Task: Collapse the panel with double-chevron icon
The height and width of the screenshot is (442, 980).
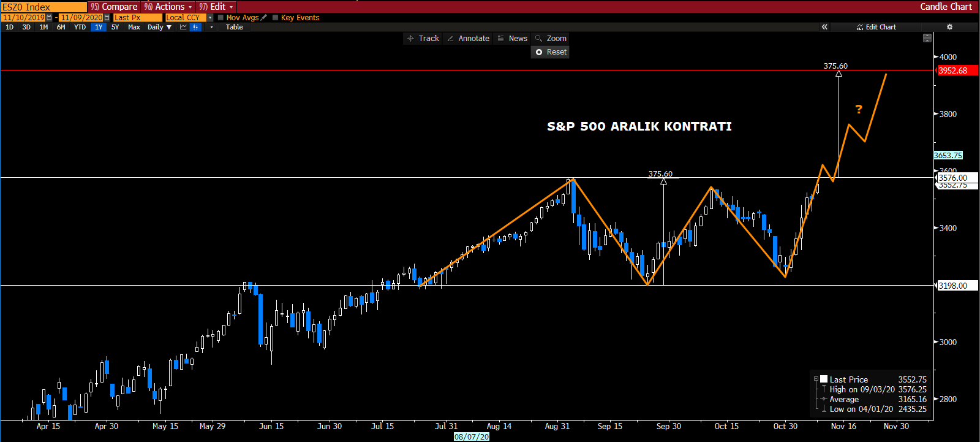Action: click(x=824, y=27)
